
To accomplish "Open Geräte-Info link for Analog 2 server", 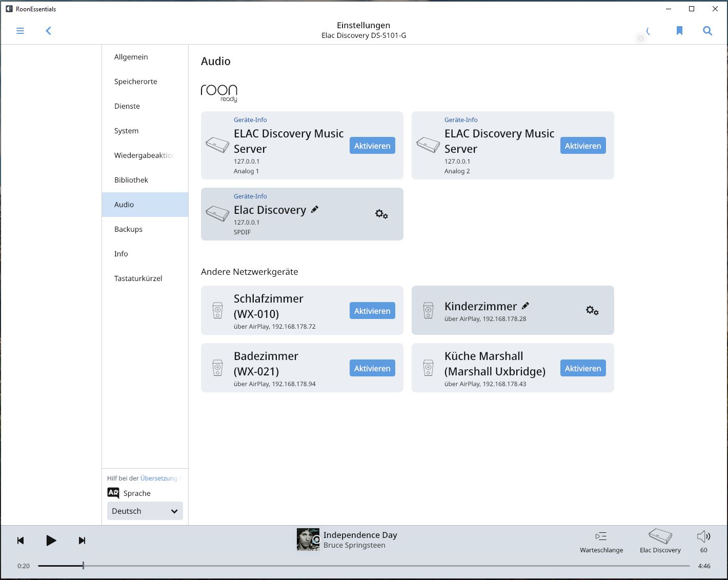I will (x=460, y=119).
